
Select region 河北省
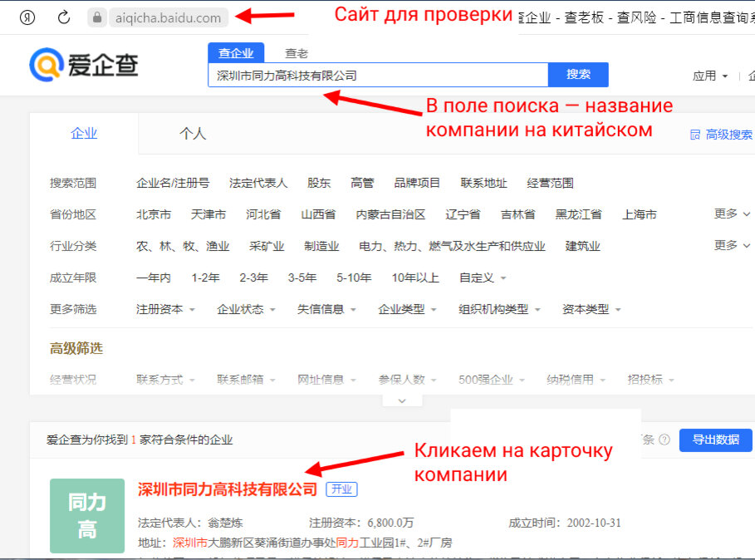[263, 214]
